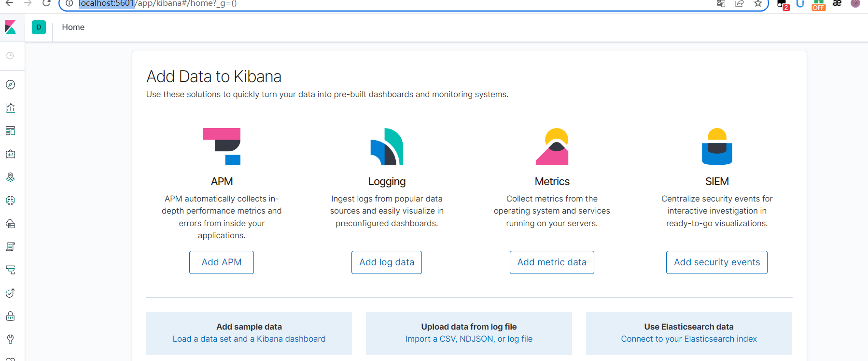
Task: Open the Recently viewed clock icon
Action: [10, 56]
